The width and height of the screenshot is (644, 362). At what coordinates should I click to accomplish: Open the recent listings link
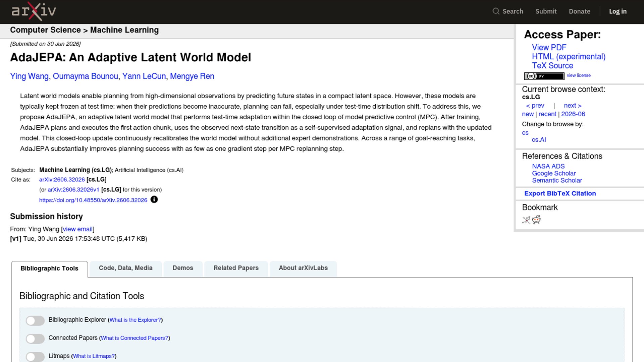(547, 114)
